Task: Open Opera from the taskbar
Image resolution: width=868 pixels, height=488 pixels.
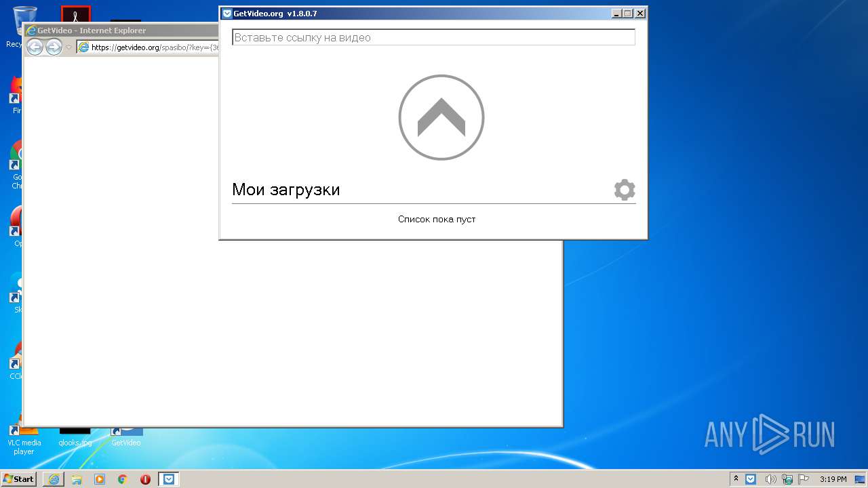Action: (145, 479)
